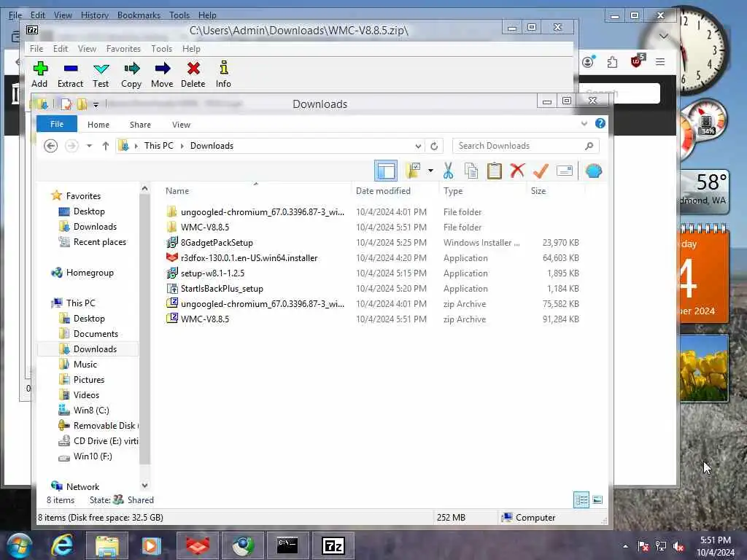The image size is (747, 560).
Task: Click the uBlock shield icon in browser
Action: point(637,61)
